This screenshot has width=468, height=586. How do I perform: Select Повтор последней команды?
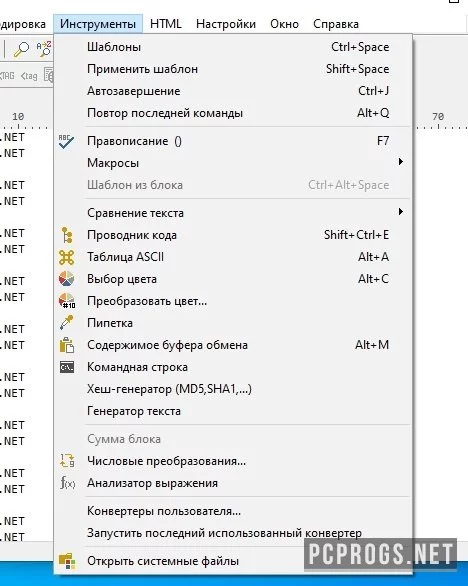[234, 113]
